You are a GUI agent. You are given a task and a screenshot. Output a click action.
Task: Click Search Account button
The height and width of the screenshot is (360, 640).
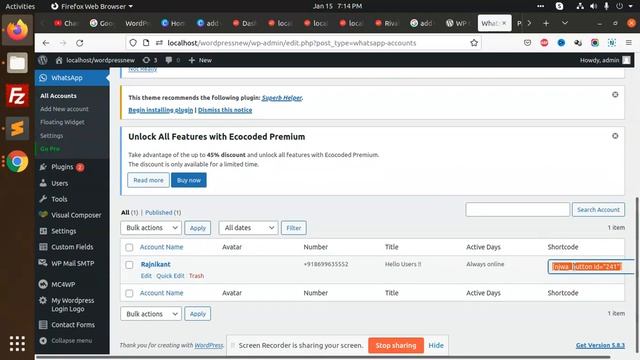(x=598, y=209)
